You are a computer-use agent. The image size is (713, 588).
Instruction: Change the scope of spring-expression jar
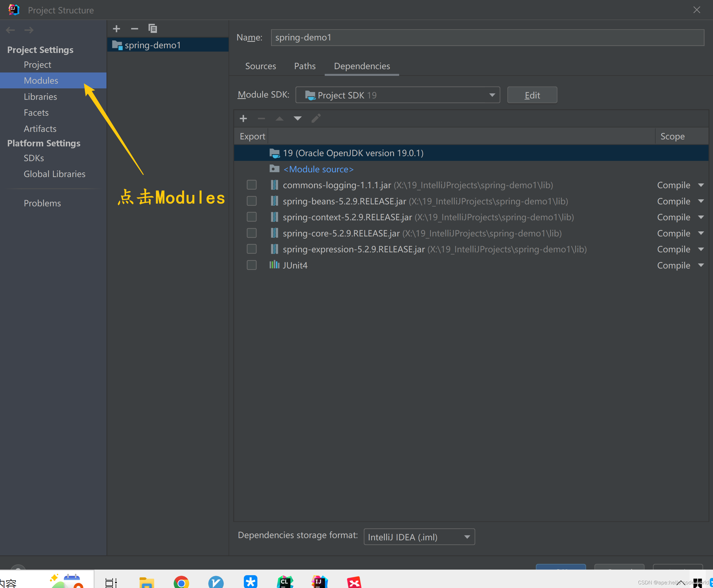pos(680,249)
